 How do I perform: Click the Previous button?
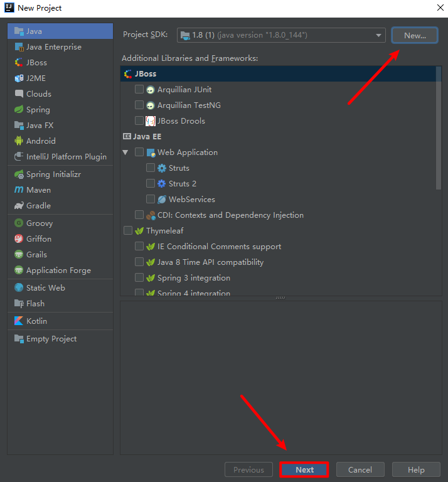[248, 469]
